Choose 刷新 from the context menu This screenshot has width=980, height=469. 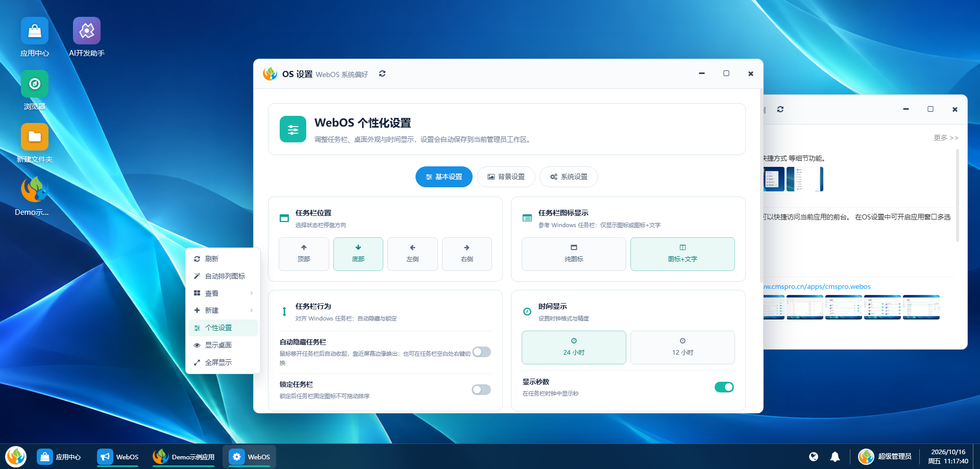(x=223, y=259)
